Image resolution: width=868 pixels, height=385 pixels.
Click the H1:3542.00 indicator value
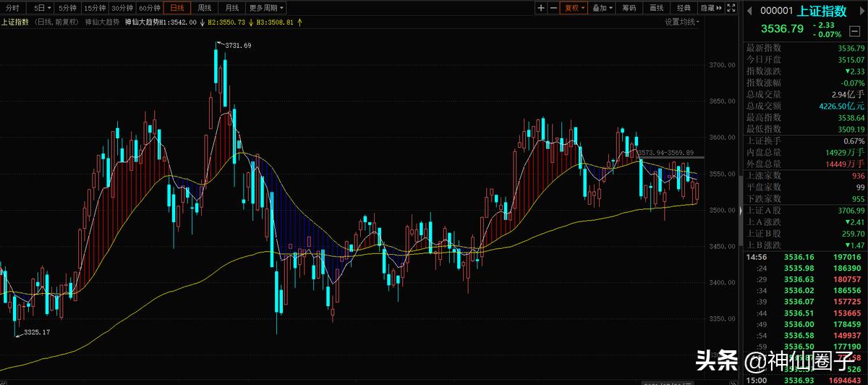179,22
